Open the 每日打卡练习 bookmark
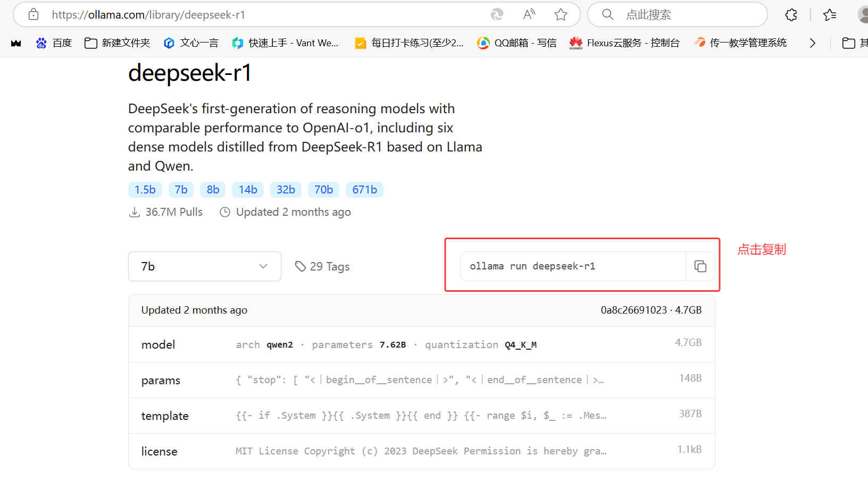Viewport: 868px width, 481px height. [x=409, y=43]
